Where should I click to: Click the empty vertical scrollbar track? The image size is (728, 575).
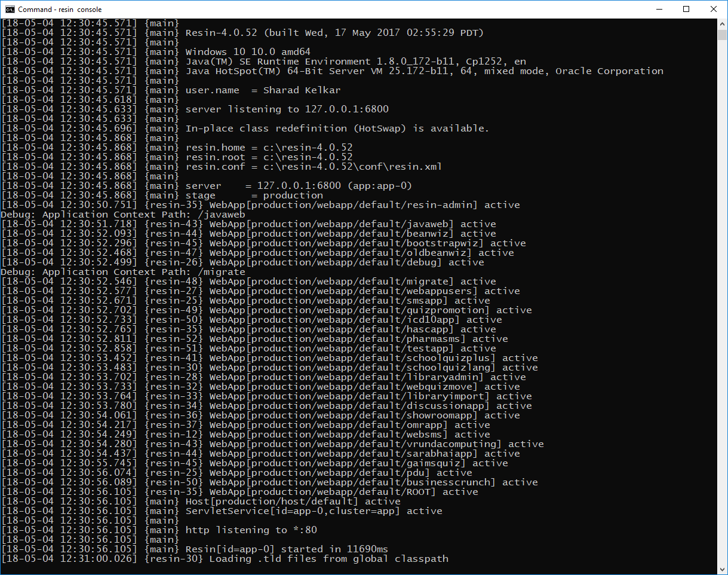click(723, 299)
